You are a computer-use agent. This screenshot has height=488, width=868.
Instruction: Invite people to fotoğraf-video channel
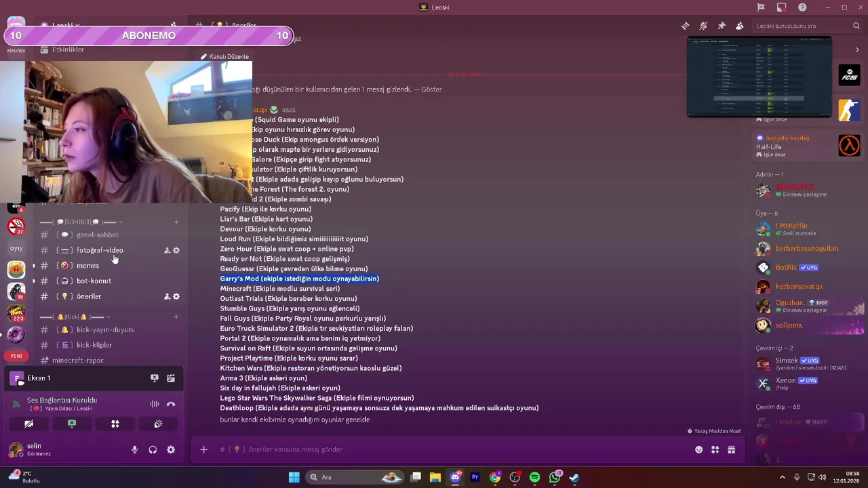click(x=167, y=250)
